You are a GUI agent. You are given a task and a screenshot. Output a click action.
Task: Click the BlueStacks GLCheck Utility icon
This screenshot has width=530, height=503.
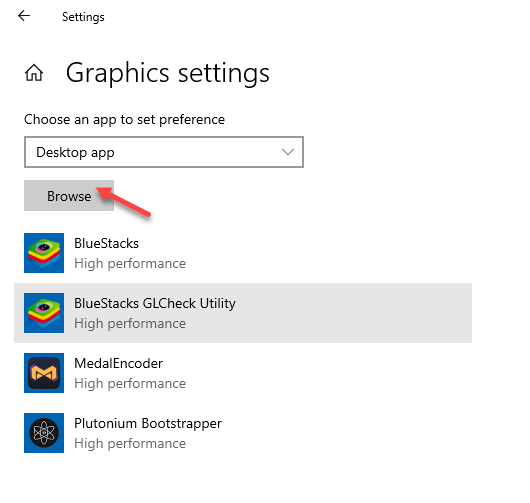[44, 313]
